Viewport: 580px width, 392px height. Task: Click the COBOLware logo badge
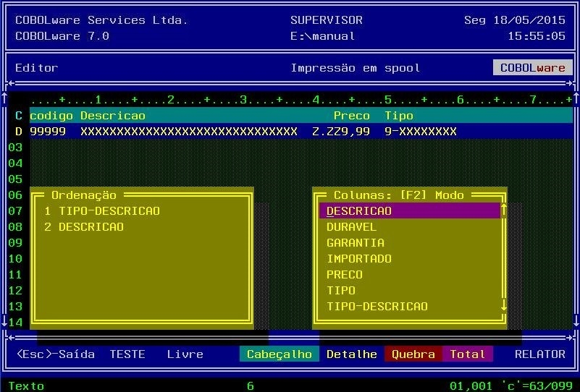533,67
